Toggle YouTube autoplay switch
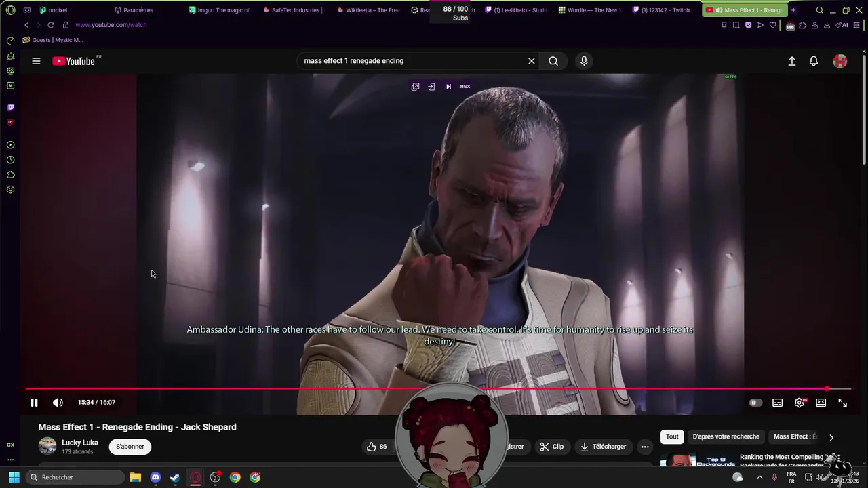The image size is (868, 488). click(755, 403)
